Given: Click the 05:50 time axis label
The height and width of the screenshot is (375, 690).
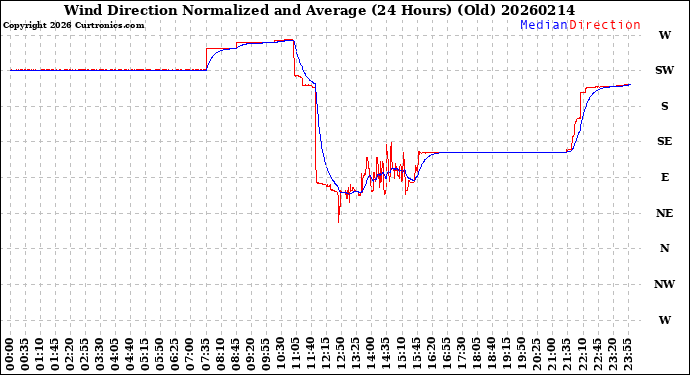Looking at the screenshot, I should click(x=160, y=355).
